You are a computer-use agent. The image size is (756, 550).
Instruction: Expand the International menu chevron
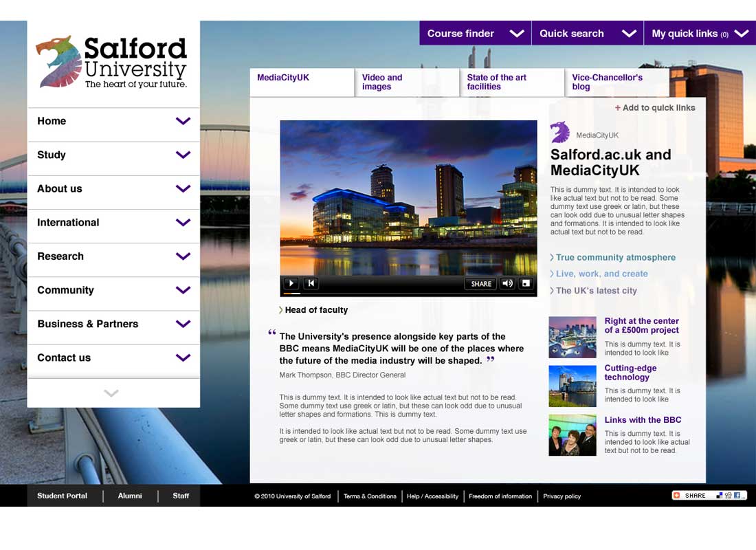[184, 223]
